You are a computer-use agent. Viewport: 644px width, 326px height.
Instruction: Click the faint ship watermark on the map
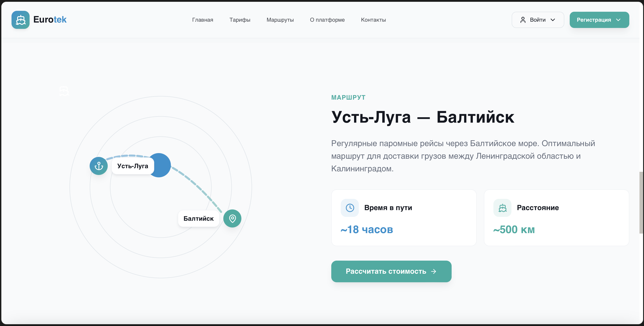click(64, 91)
